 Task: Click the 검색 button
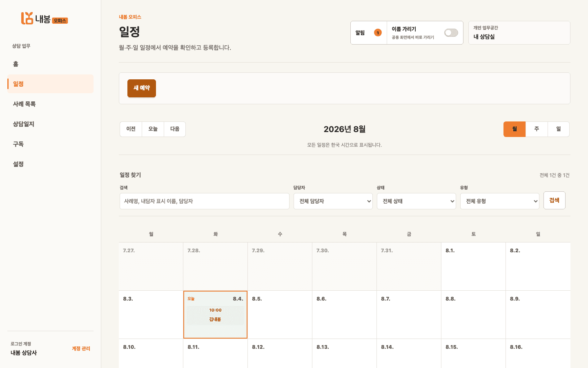coord(555,200)
